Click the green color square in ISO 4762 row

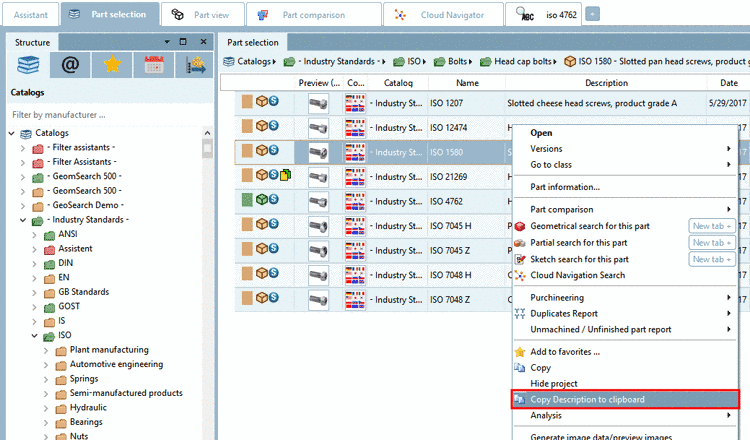[x=247, y=199]
